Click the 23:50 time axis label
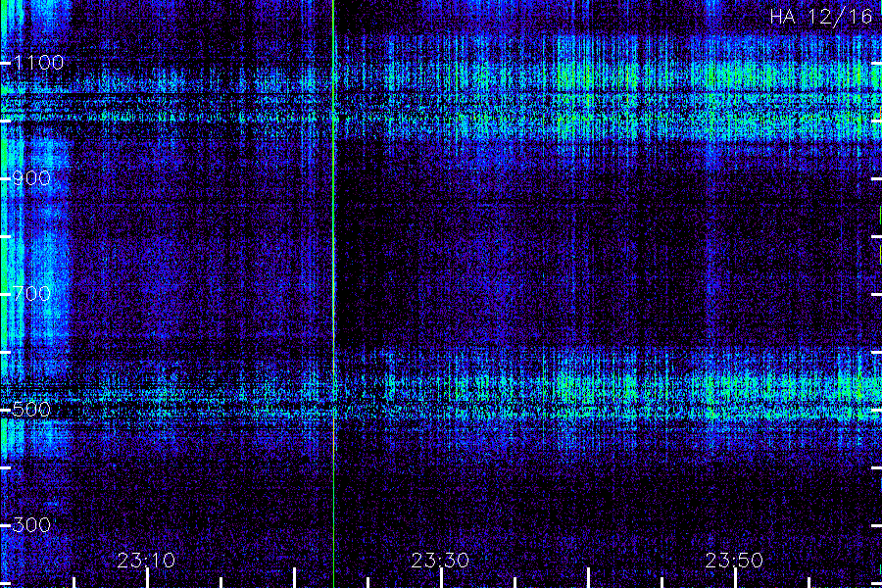 [x=734, y=560]
